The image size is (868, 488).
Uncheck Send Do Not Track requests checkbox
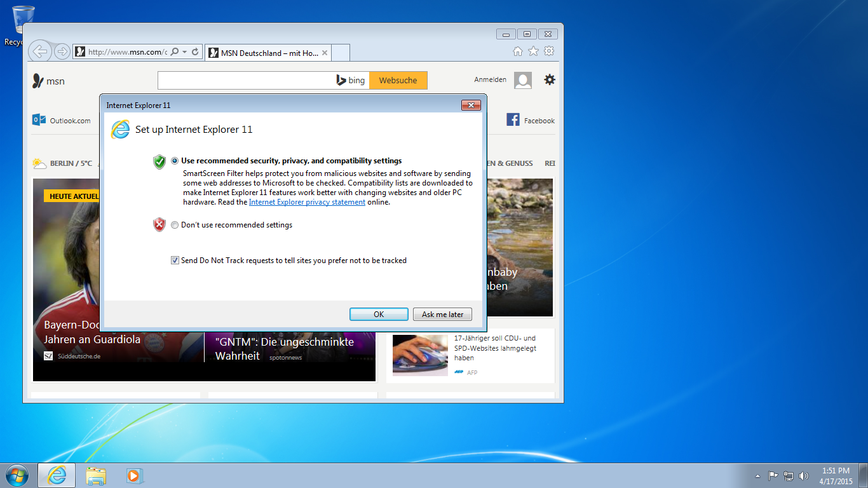pyautogui.click(x=175, y=260)
